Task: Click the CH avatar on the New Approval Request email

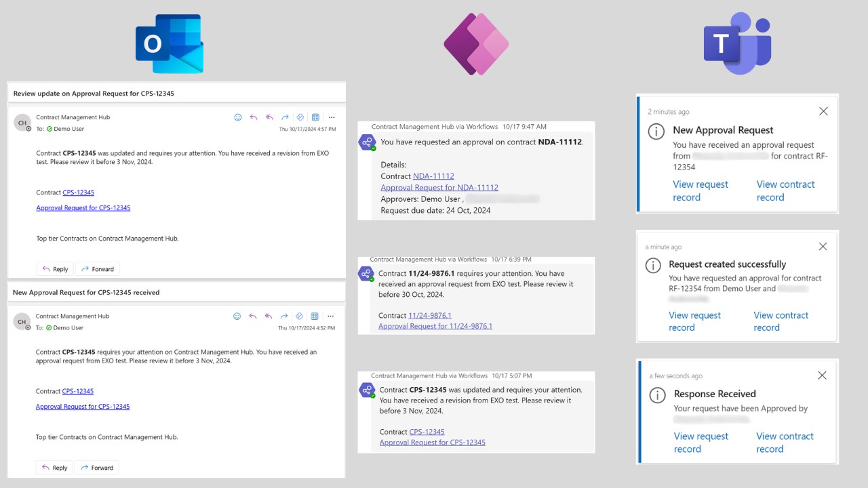Action: [x=22, y=321]
